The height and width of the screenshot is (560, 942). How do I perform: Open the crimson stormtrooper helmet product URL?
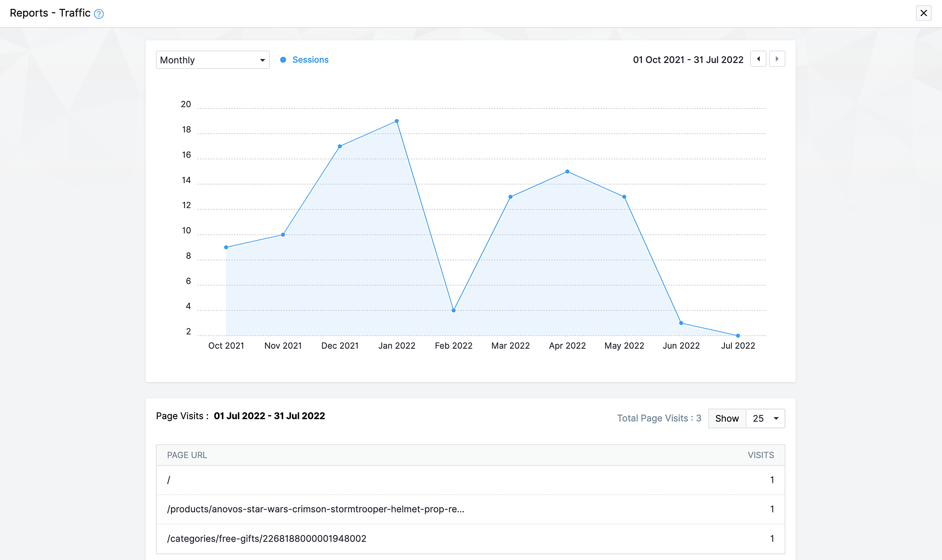coord(316,509)
